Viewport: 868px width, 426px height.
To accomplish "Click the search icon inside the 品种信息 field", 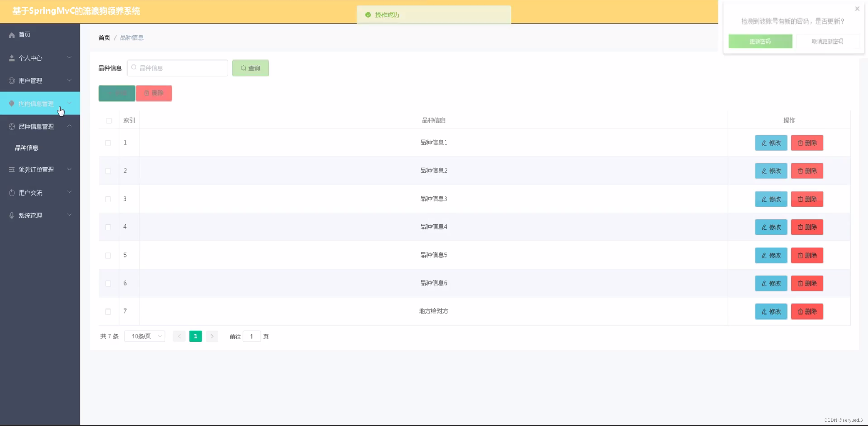I will coord(134,67).
